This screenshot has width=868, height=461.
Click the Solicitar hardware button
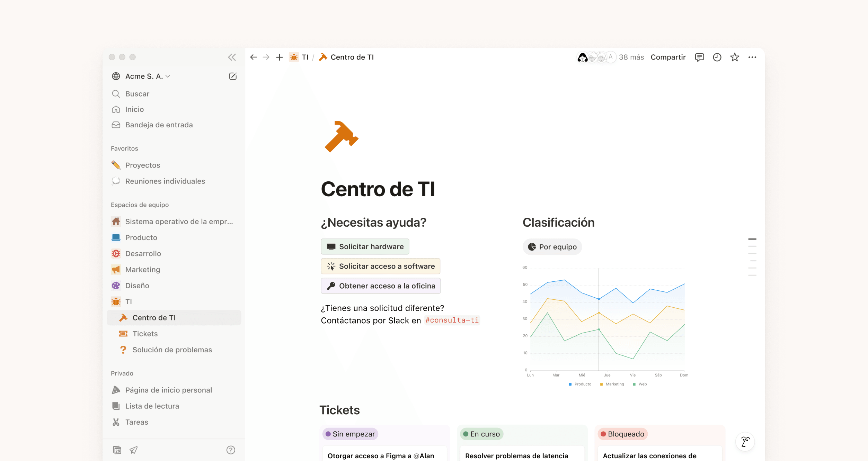tap(365, 246)
